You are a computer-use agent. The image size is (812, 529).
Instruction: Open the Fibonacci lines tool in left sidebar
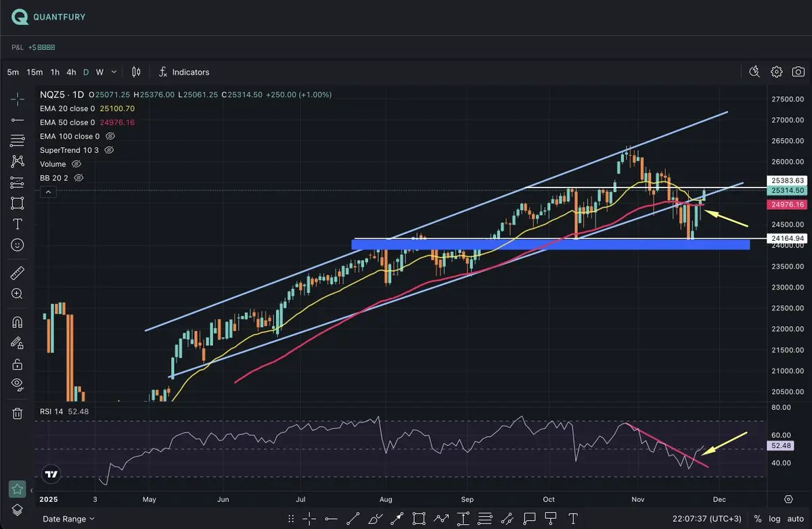pos(18,141)
